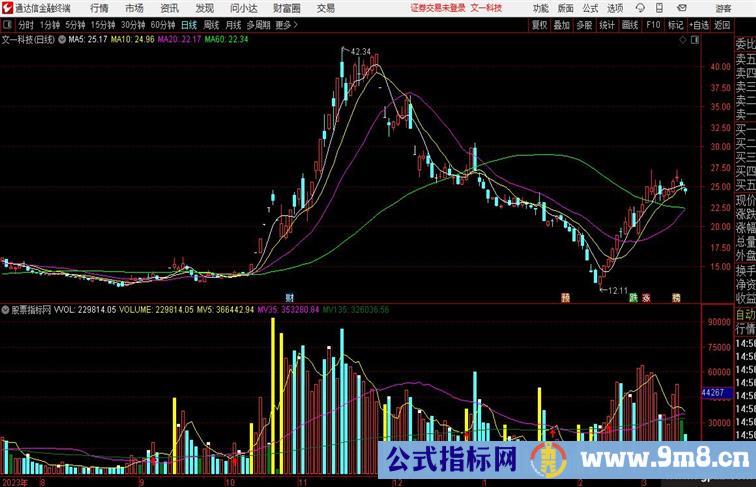Open the 行情 menu
Image resolution: width=756 pixels, height=487 pixels.
point(99,8)
